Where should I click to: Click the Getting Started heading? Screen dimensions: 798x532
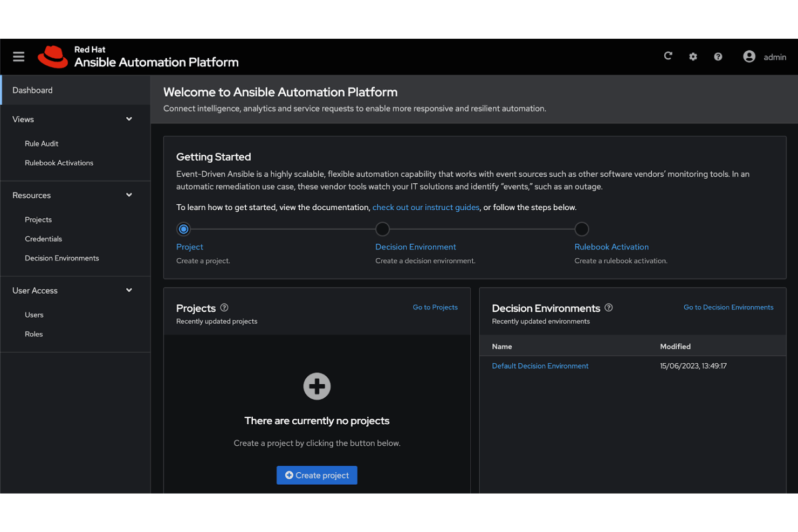[x=214, y=157]
